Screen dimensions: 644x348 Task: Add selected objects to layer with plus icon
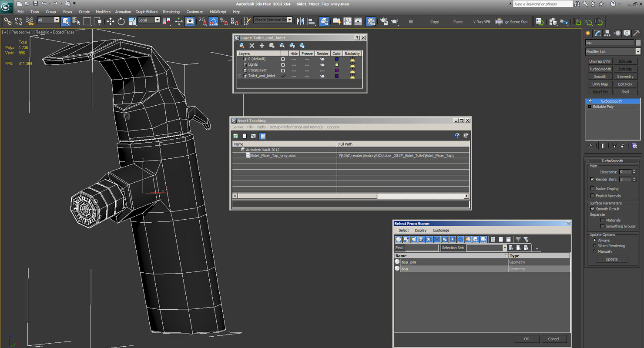coord(262,45)
